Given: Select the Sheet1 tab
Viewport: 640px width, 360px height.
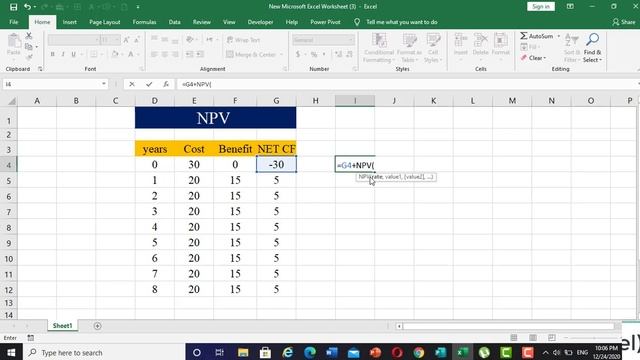Looking at the screenshot, I should point(62,326).
